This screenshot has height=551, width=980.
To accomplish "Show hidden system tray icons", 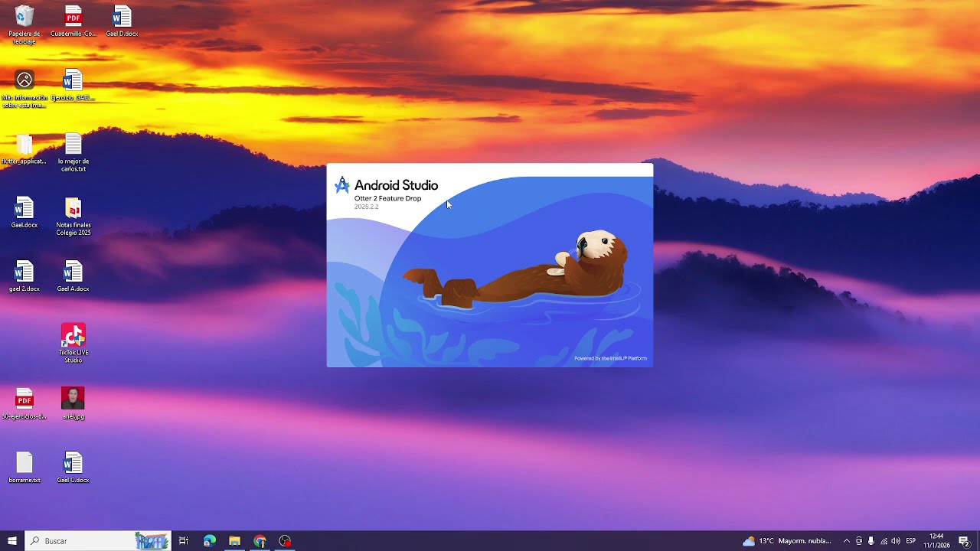I will coord(846,541).
